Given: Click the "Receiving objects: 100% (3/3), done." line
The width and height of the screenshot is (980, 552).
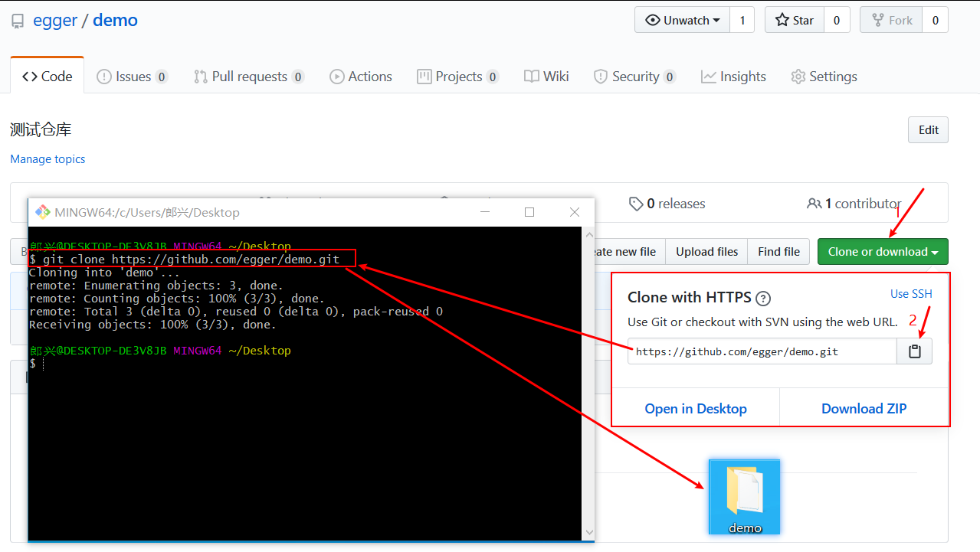Looking at the screenshot, I should coord(152,325).
